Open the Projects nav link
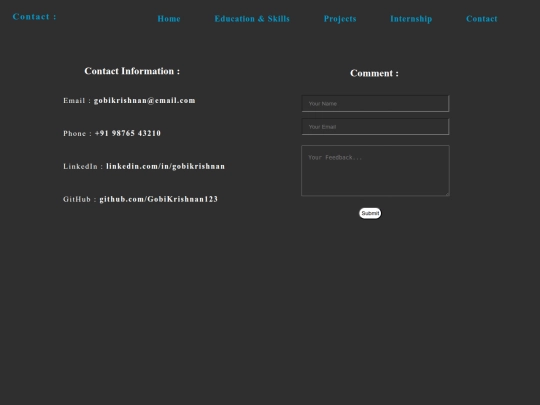This screenshot has height=405, width=540. (x=340, y=19)
